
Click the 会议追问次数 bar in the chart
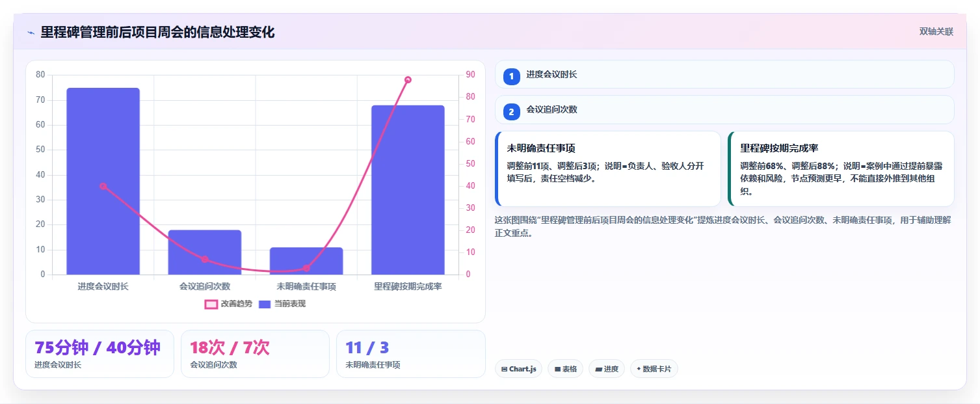click(x=205, y=252)
